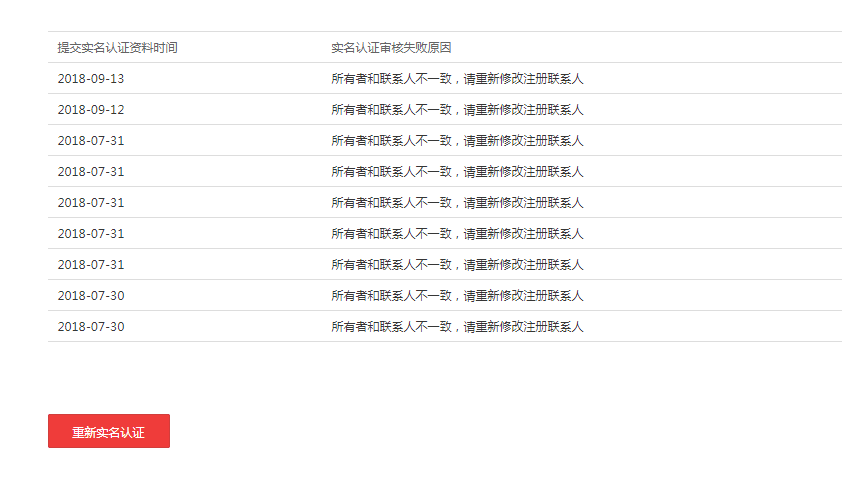
Task: Click the 2018-09-13 date cell
Action: 91,79
